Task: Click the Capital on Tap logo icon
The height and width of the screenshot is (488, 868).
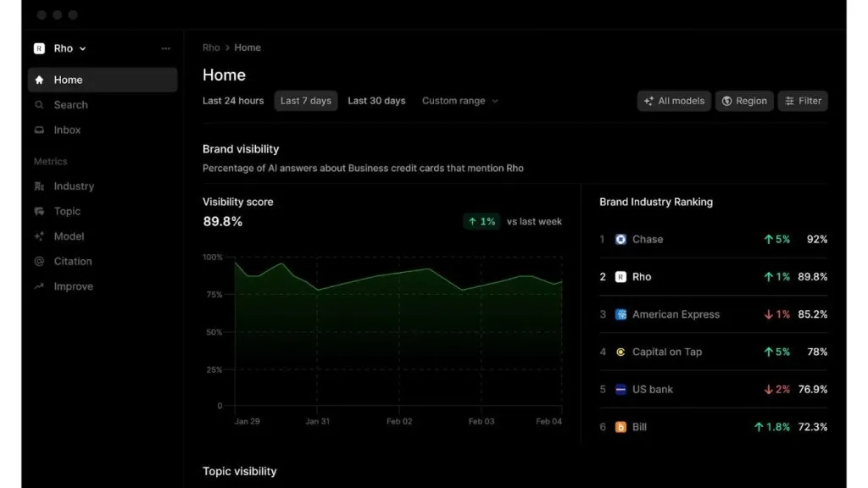Action: point(620,352)
